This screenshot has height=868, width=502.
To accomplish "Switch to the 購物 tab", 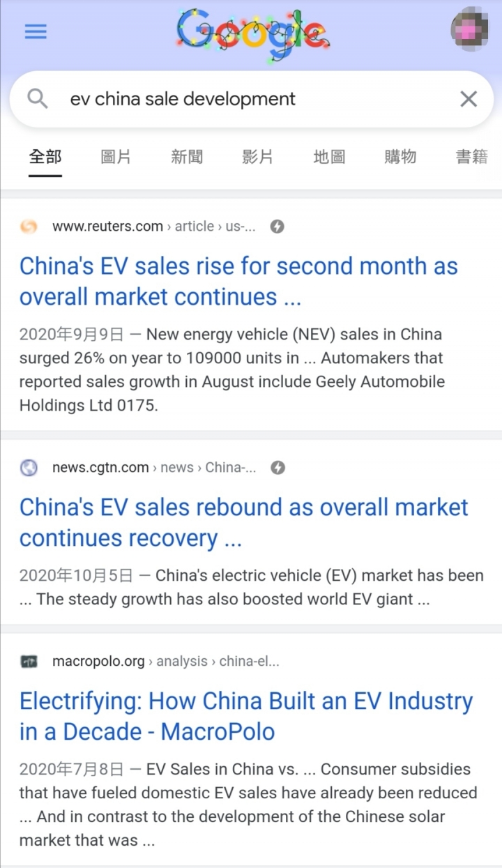I will point(400,157).
